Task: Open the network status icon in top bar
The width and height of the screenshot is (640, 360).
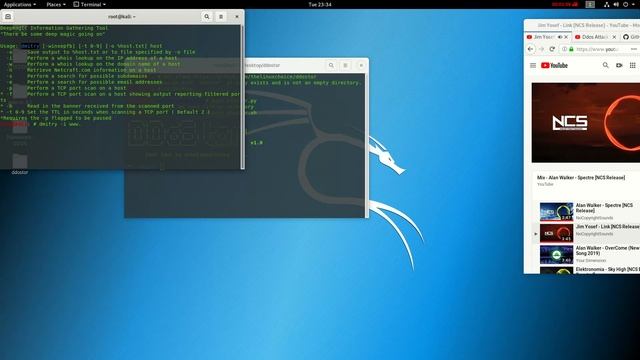Action: (x=607, y=4)
